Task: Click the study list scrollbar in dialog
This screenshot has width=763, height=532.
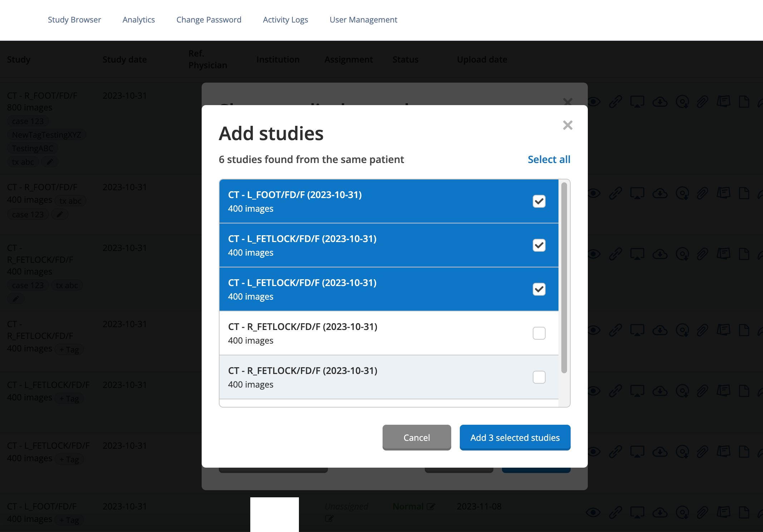Action: pyautogui.click(x=564, y=277)
